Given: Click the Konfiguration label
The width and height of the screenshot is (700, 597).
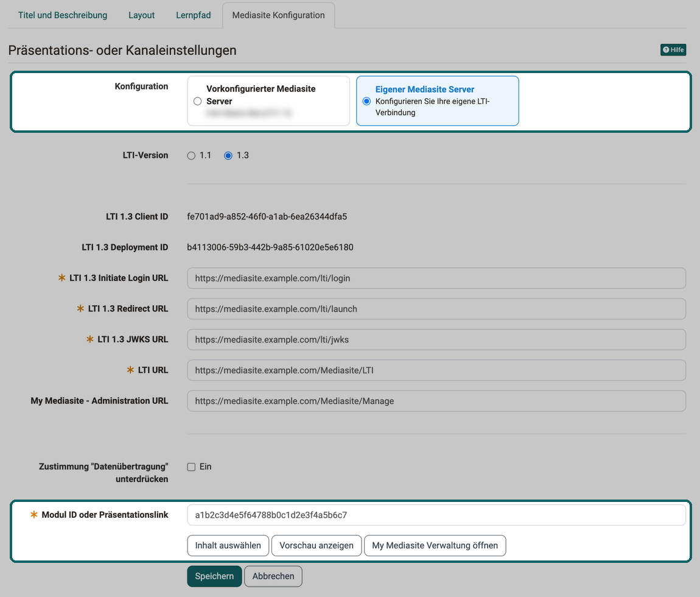Looking at the screenshot, I should pyautogui.click(x=141, y=87).
